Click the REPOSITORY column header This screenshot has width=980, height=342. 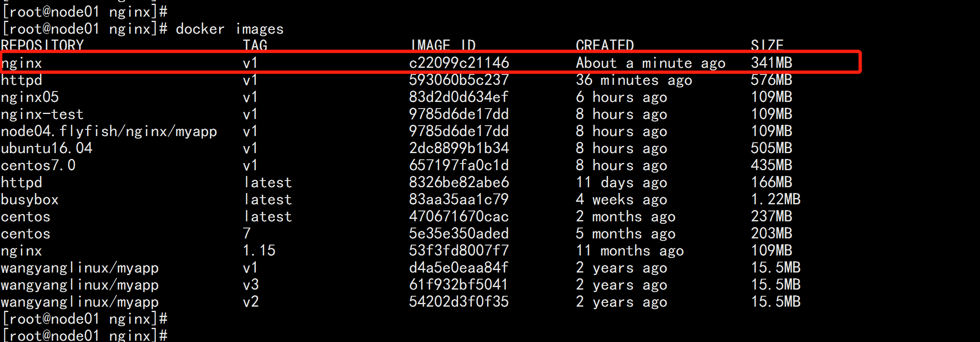tap(42, 45)
